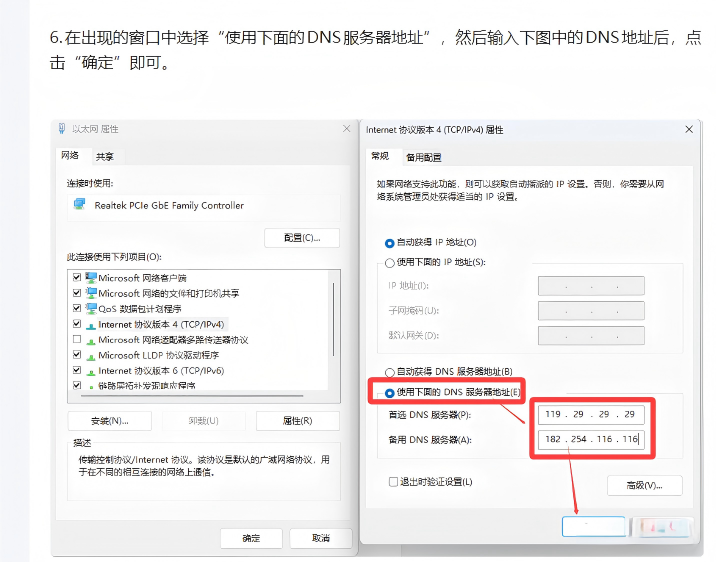Select the Microsoft 网络客户端 item icon

91,278
